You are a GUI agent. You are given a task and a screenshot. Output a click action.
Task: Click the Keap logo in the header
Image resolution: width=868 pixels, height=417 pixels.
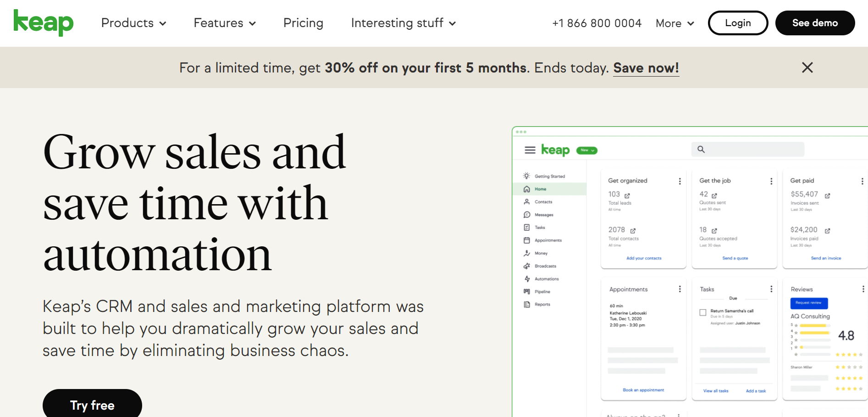(44, 23)
